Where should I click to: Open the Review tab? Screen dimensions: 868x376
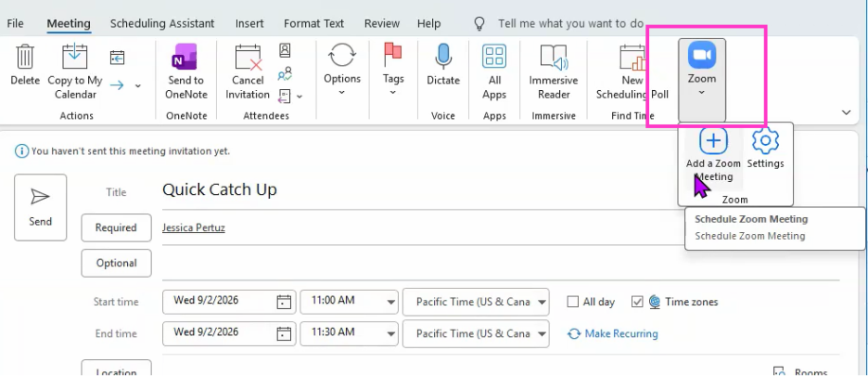382,24
